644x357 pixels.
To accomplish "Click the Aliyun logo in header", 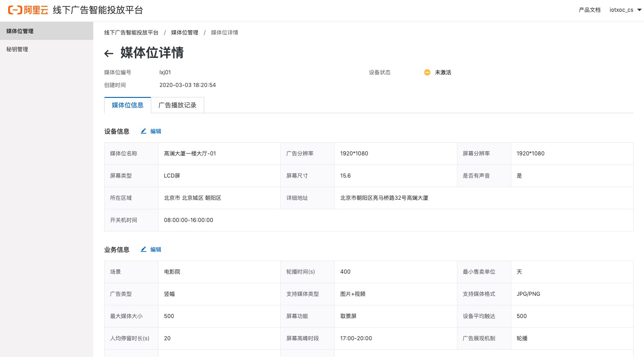I will [x=28, y=10].
